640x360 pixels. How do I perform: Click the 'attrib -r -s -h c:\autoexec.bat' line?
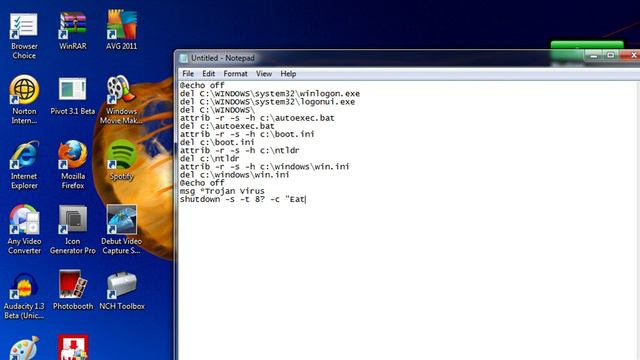pyautogui.click(x=257, y=118)
